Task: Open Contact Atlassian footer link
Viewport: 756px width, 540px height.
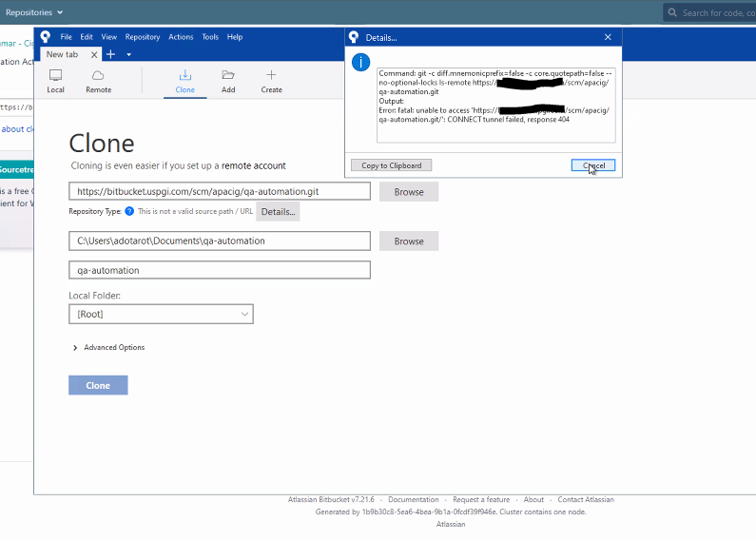Action: 586,499
